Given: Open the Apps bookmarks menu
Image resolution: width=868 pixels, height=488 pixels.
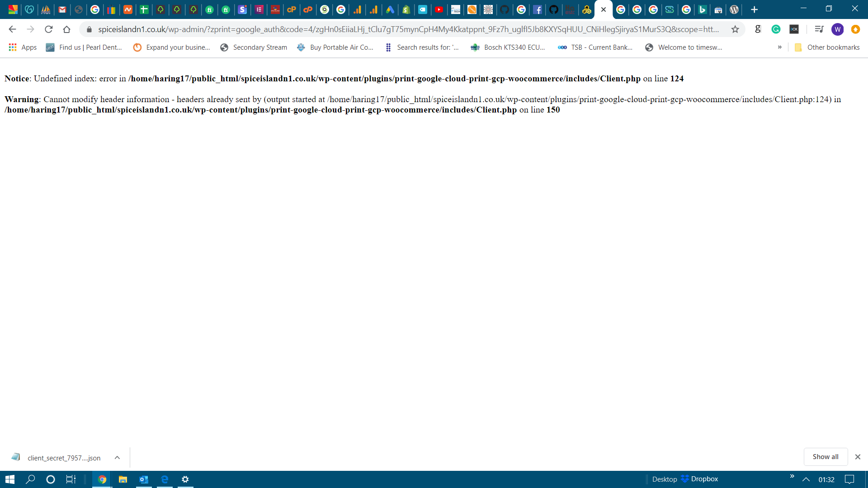Looking at the screenshot, I should 22,47.
